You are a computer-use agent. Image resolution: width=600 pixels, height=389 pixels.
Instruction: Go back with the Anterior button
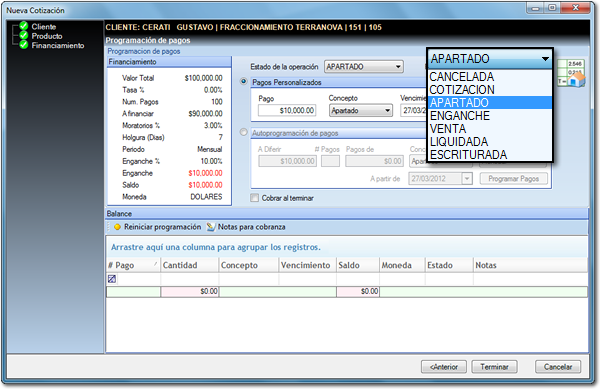[444, 366]
